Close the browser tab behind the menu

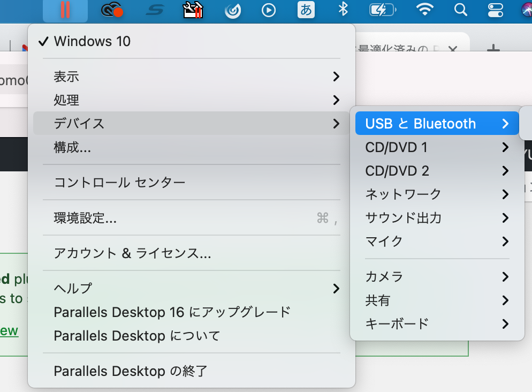tap(453, 49)
